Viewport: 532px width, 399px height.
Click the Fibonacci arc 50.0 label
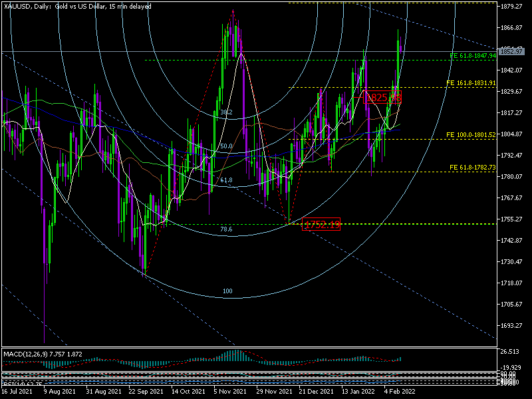point(226,146)
